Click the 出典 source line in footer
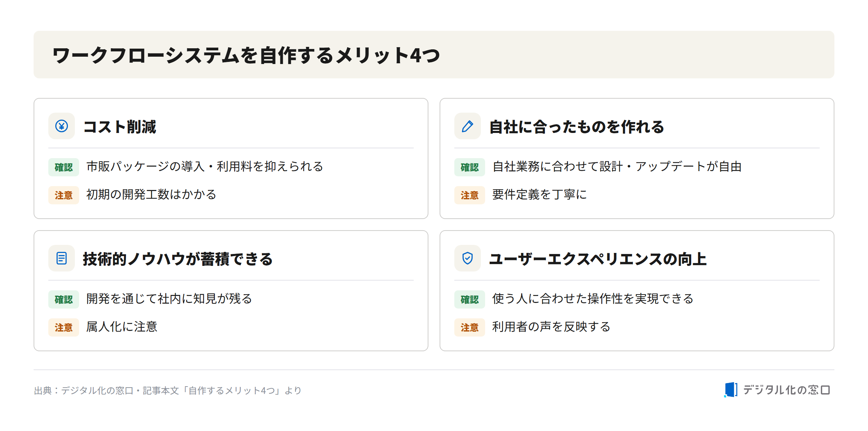The height and width of the screenshot is (431, 868). [168, 390]
